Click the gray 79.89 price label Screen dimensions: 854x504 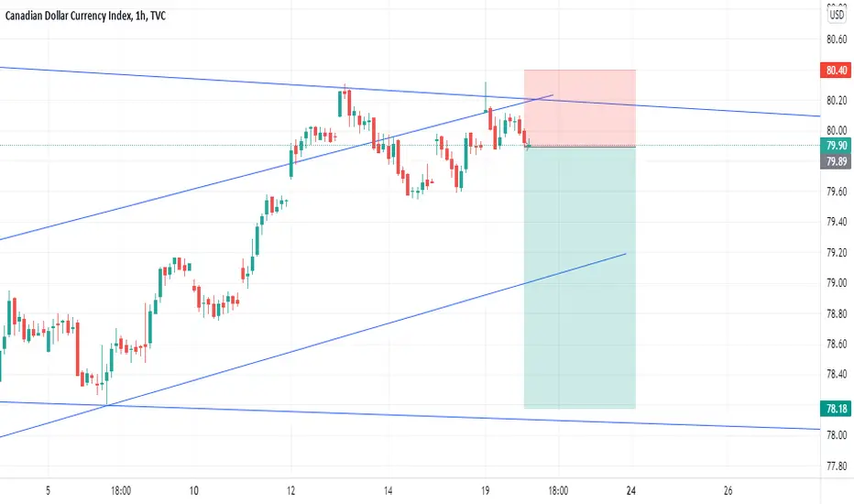pyautogui.click(x=836, y=161)
